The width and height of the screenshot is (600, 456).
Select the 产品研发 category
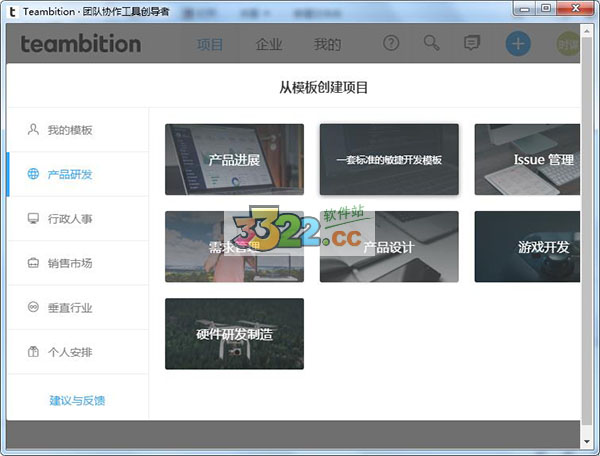click(x=70, y=174)
